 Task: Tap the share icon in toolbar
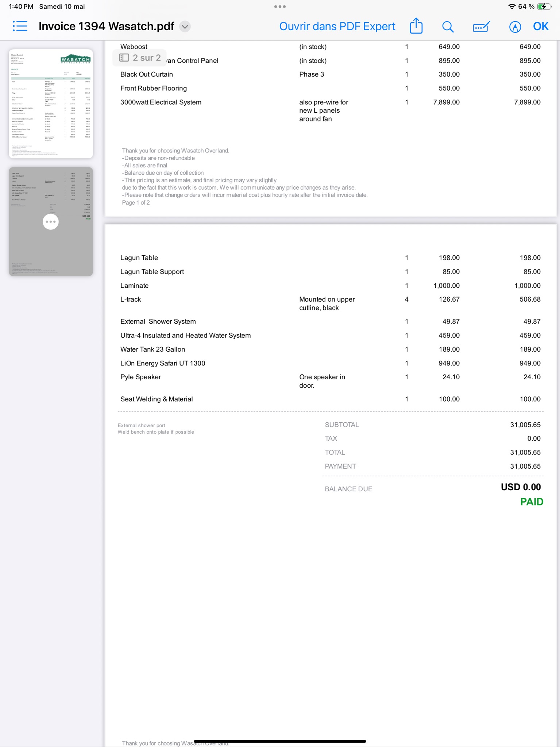coord(416,26)
